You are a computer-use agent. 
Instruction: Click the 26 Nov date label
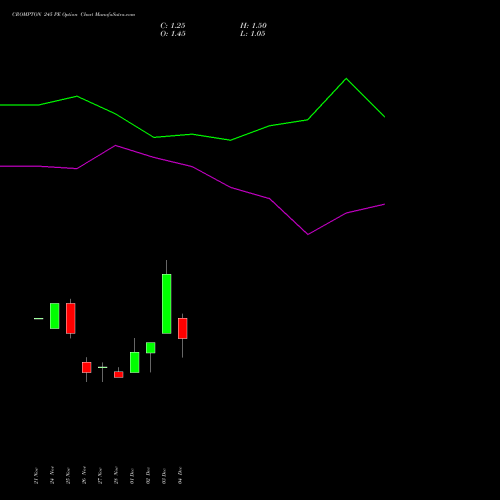pos(84,476)
